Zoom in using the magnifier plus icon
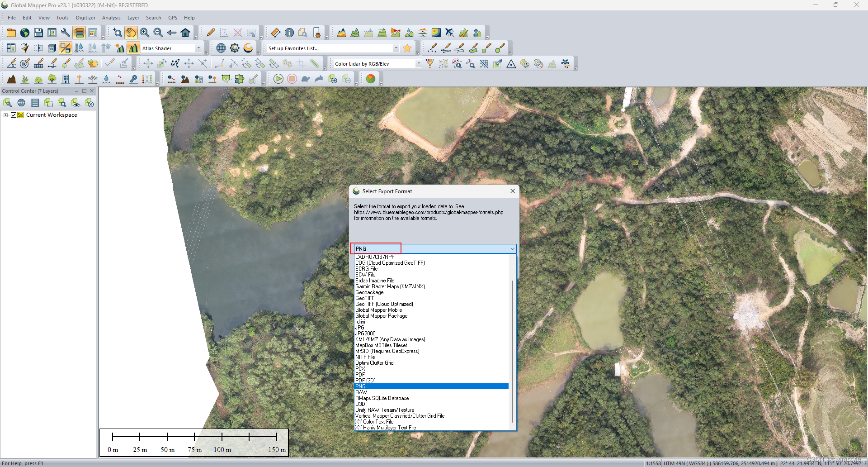Image resolution: width=868 pixels, height=467 pixels. click(145, 33)
